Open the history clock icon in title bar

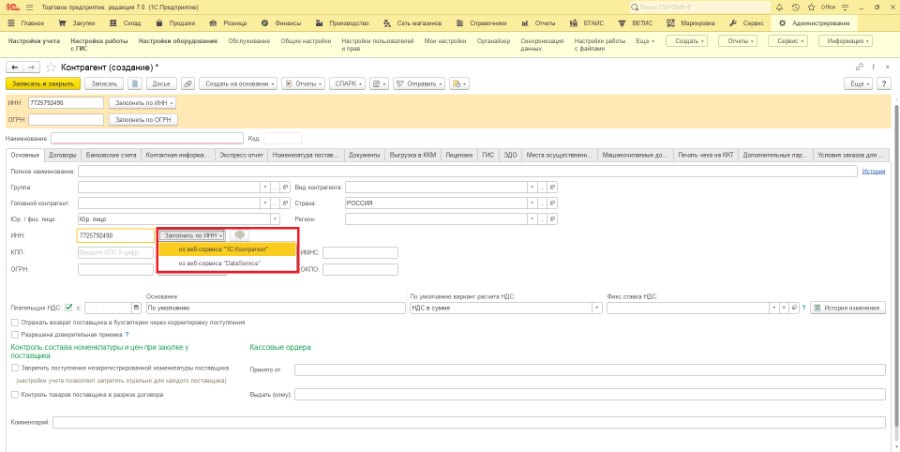coord(795,7)
